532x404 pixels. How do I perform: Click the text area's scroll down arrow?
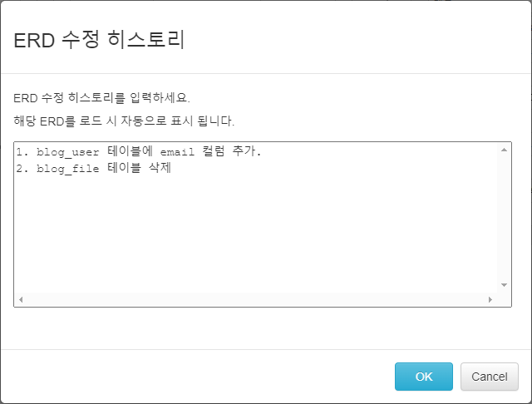click(504, 284)
